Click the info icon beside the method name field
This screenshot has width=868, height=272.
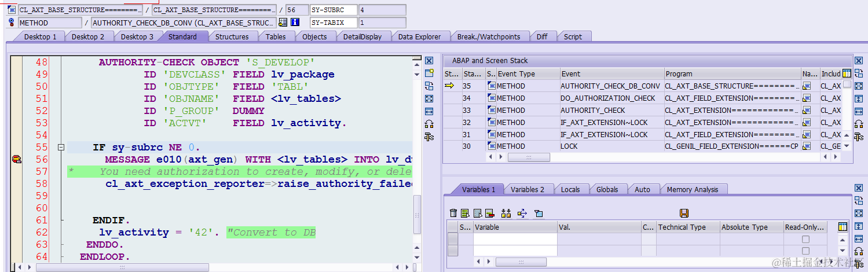[295, 23]
